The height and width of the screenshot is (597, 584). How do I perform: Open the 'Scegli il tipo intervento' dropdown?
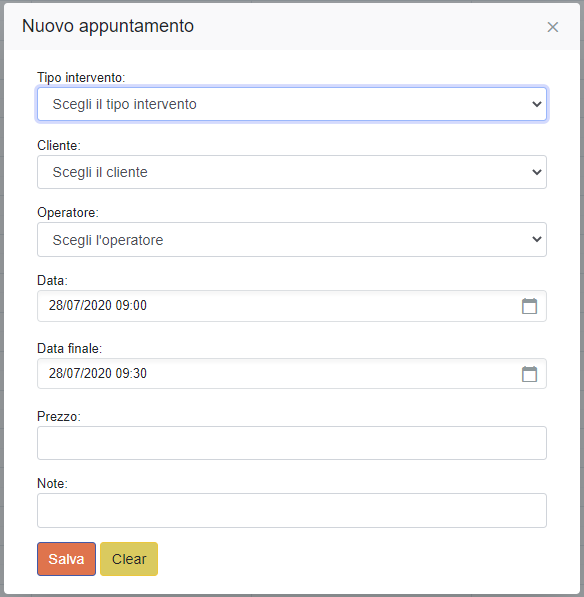292,104
